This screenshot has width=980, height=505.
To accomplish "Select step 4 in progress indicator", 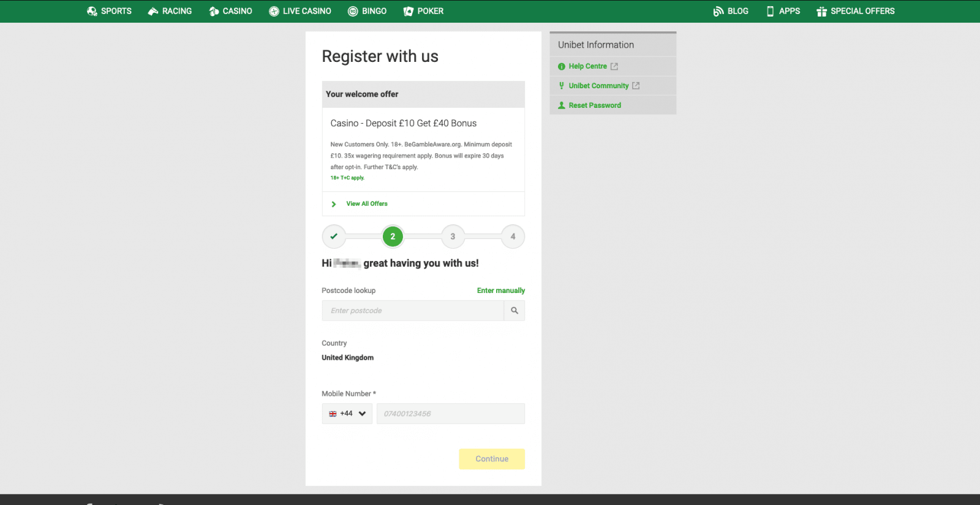I will [x=513, y=237].
